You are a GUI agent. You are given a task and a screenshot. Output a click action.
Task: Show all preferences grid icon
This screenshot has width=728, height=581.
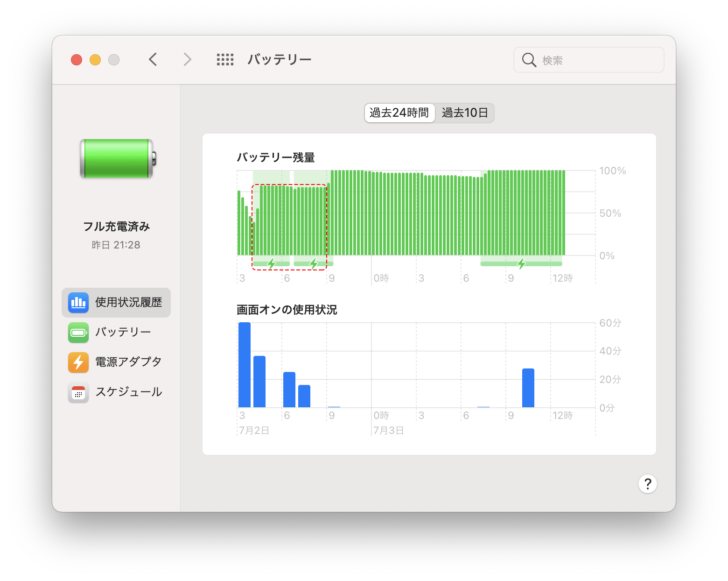point(225,60)
